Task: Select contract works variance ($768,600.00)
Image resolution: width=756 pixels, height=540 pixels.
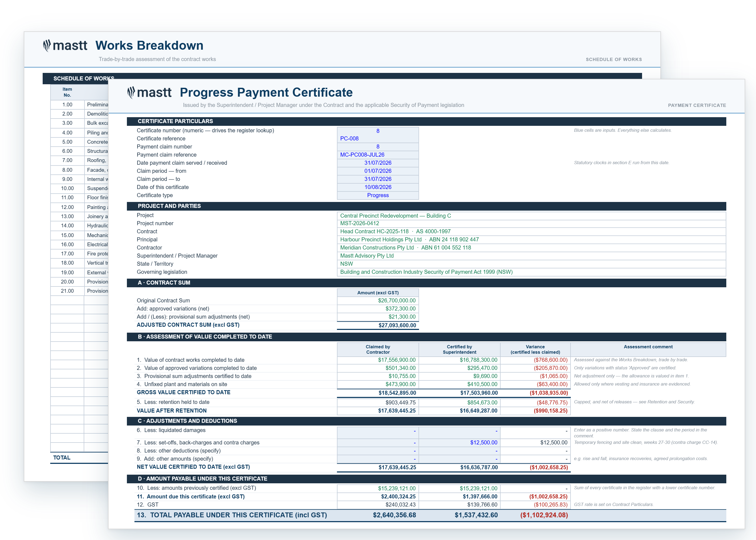Action: click(535, 360)
